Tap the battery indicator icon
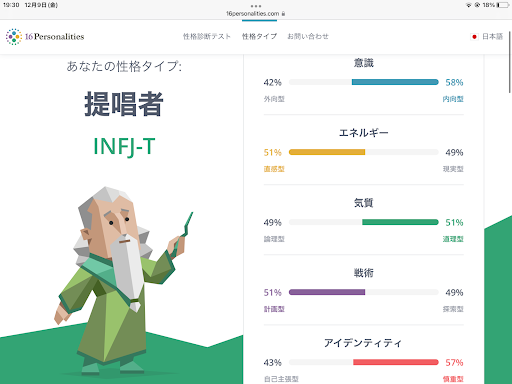 tap(502, 5)
